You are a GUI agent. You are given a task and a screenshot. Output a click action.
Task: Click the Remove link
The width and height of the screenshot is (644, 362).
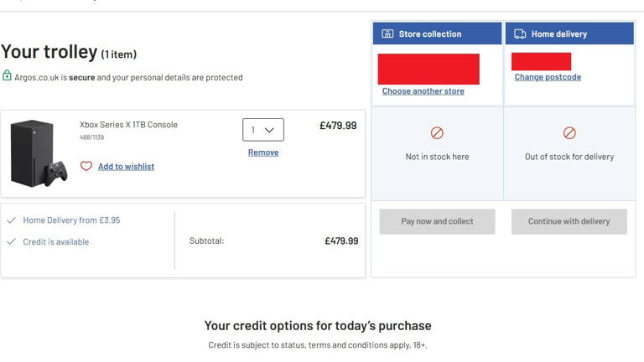[x=263, y=153]
